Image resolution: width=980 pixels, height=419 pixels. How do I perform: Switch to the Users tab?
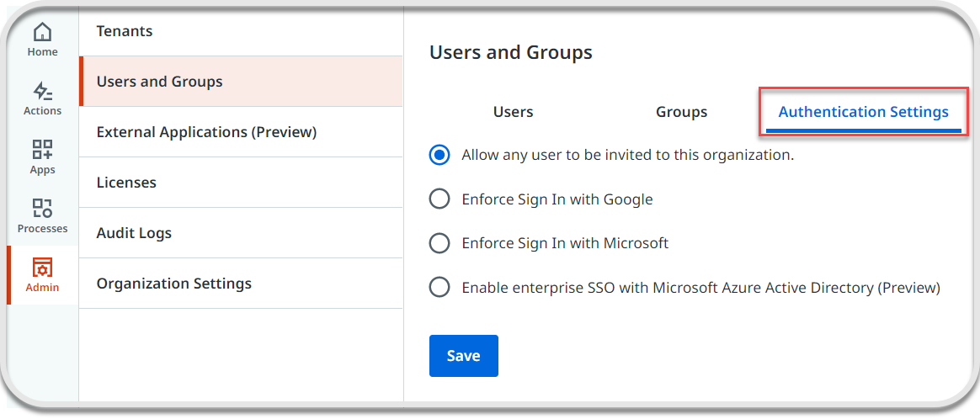(x=513, y=112)
